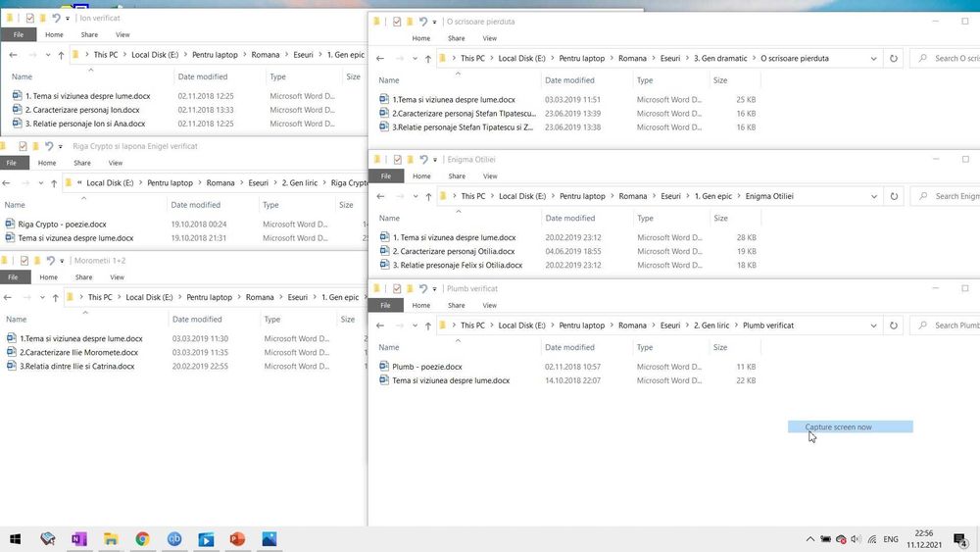Go up one folder in Ion verificat window
This screenshot has width=980, height=552.
pyautogui.click(x=61, y=55)
